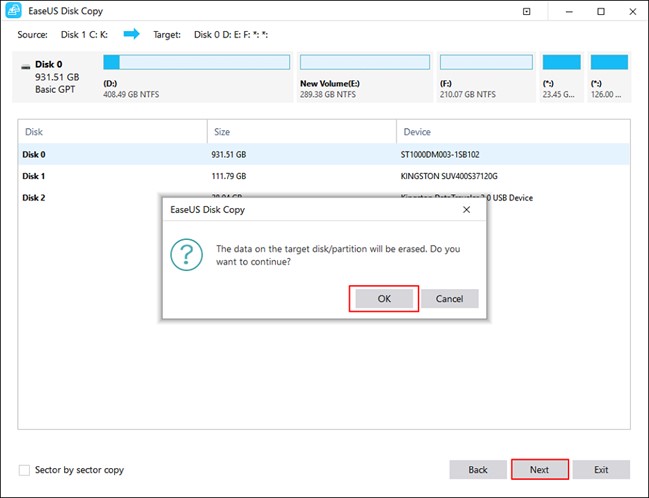The image size is (649, 498).
Task: Enable Sector by sector copy checkbox
Action: tap(24, 470)
